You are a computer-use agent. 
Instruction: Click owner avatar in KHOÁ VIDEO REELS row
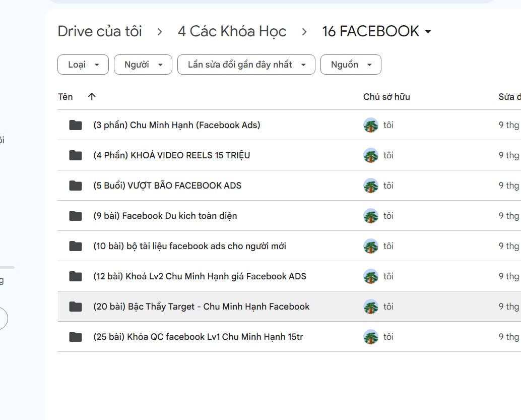point(371,155)
